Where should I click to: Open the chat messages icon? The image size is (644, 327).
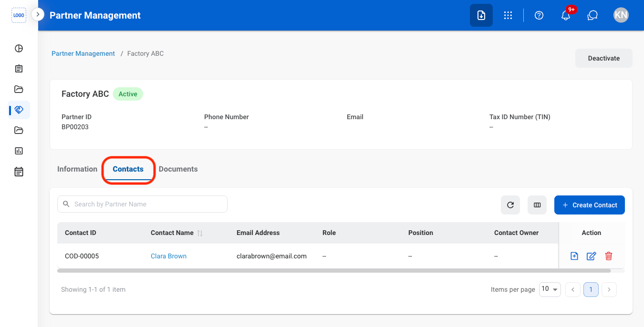pyautogui.click(x=592, y=15)
